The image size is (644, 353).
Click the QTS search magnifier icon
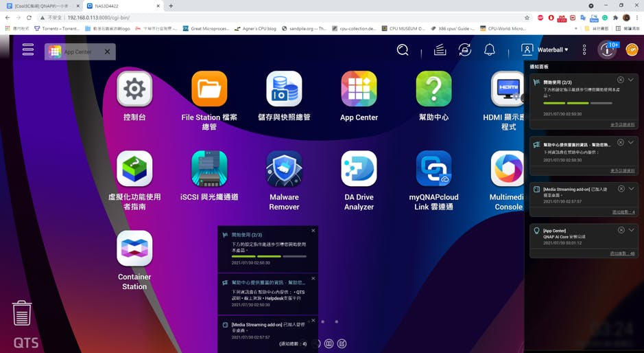403,50
